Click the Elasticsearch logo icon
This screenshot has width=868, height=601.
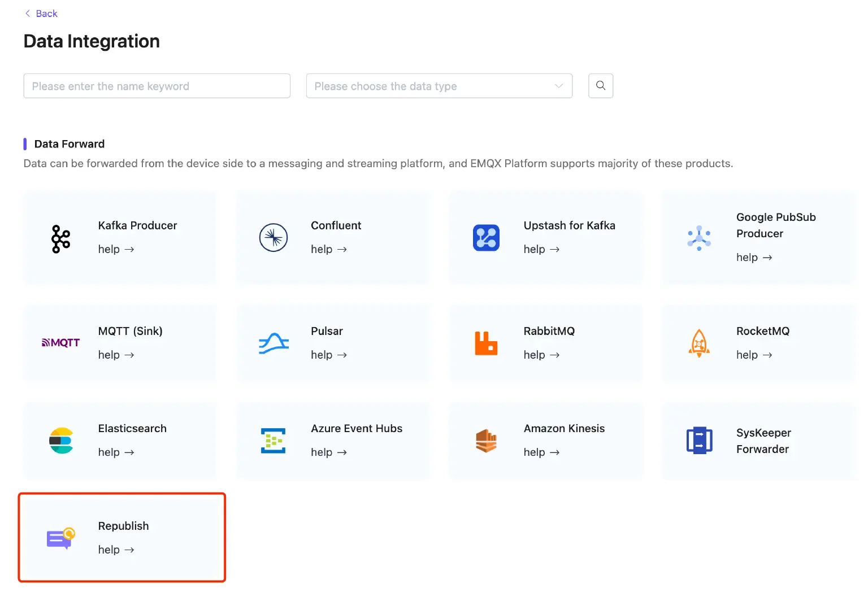(x=61, y=441)
